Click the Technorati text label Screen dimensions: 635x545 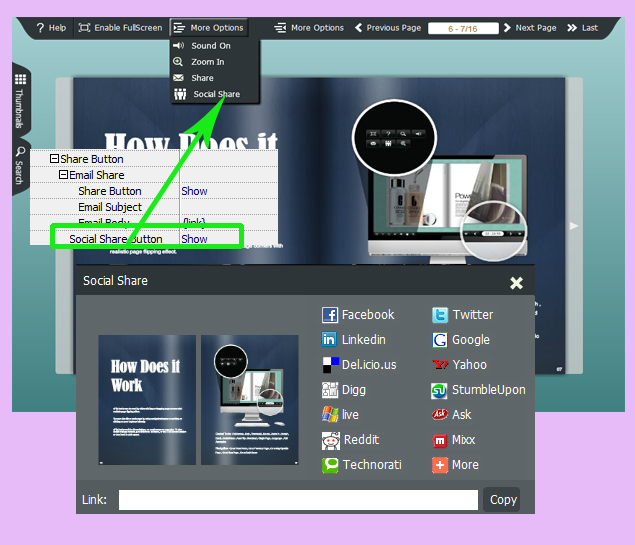pos(372,465)
